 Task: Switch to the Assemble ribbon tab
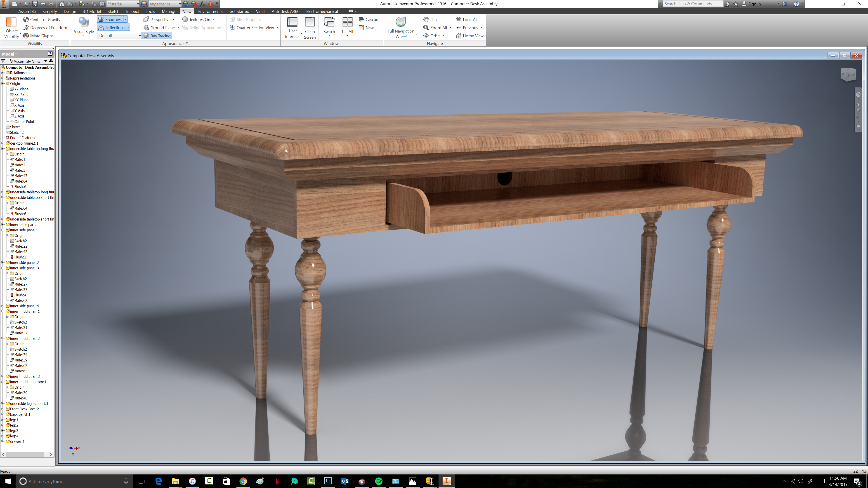(27, 12)
